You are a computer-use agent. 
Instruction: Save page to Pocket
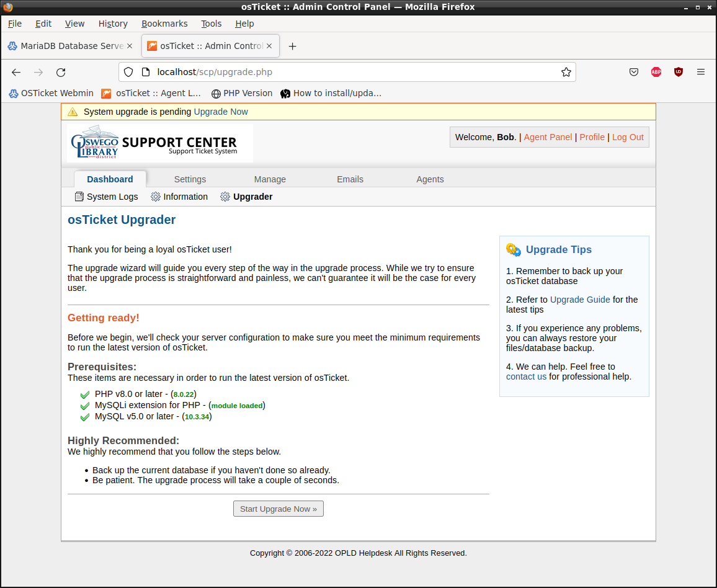[x=634, y=72]
